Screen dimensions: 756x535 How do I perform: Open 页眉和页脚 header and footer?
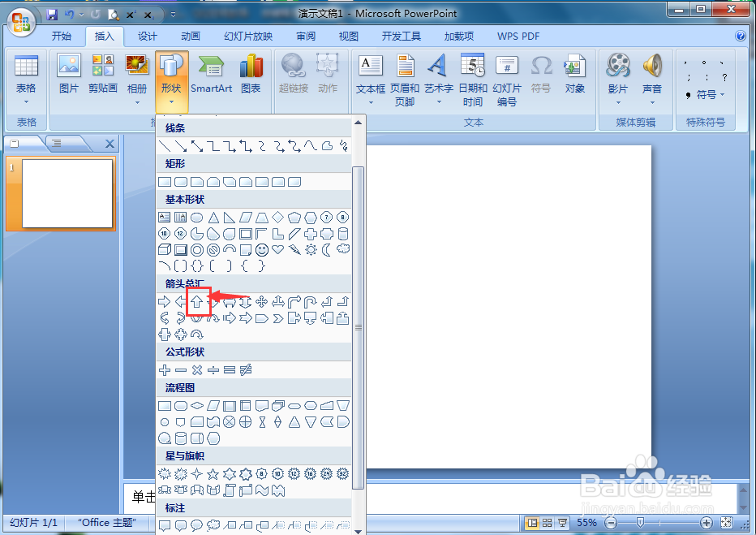coord(405,81)
